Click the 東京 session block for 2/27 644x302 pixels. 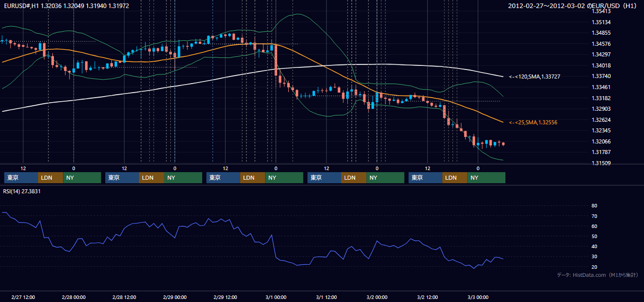21,178
